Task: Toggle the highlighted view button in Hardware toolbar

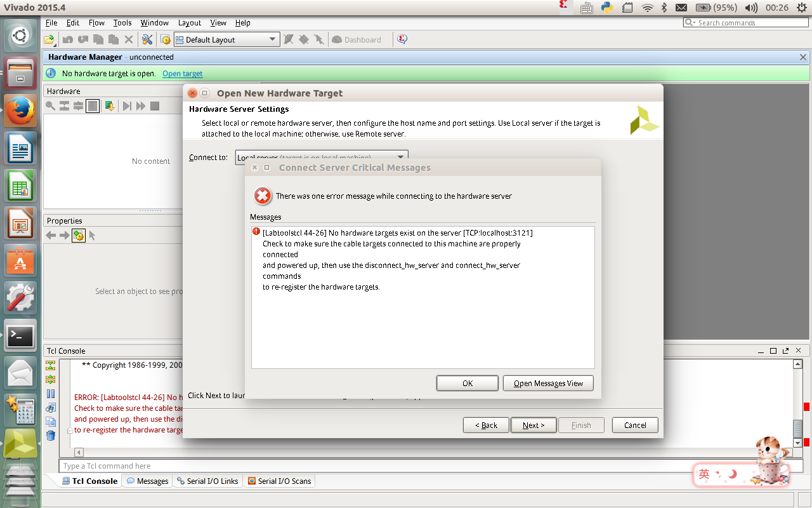Action: pos(93,105)
